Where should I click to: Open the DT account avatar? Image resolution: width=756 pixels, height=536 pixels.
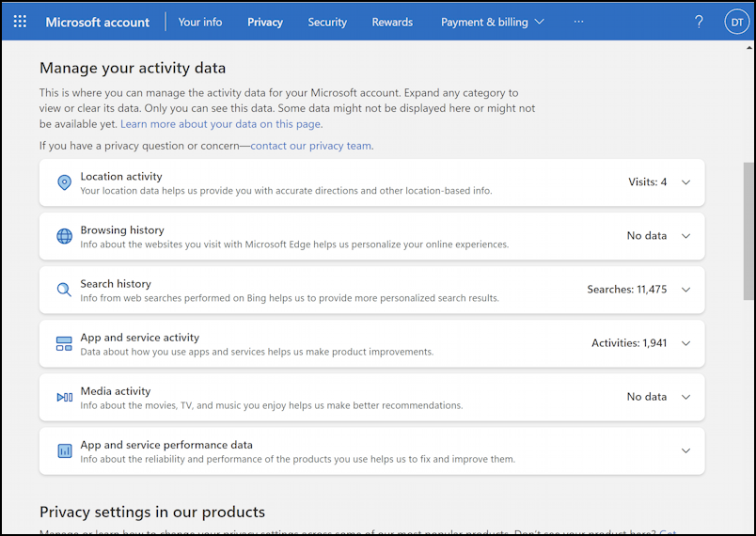736,23
